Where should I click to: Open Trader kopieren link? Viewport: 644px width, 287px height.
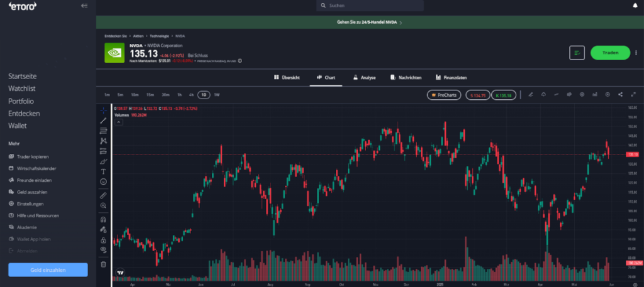(29, 156)
